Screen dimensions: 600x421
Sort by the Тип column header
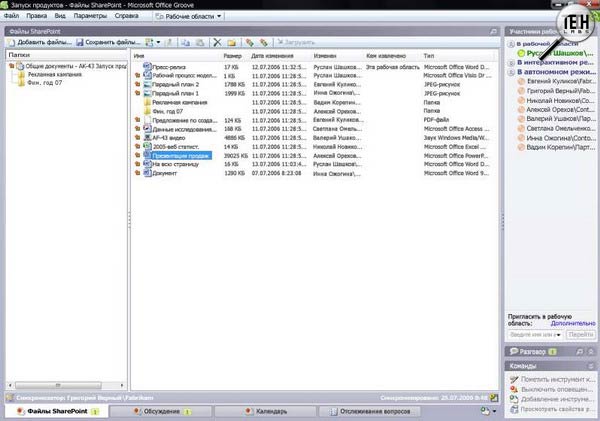[x=429, y=56]
